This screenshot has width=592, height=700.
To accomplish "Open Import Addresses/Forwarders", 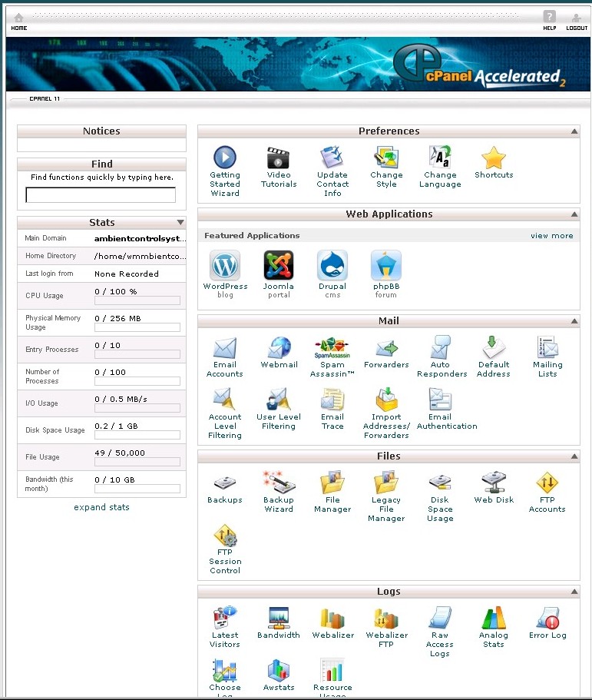I will pos(386,414).
